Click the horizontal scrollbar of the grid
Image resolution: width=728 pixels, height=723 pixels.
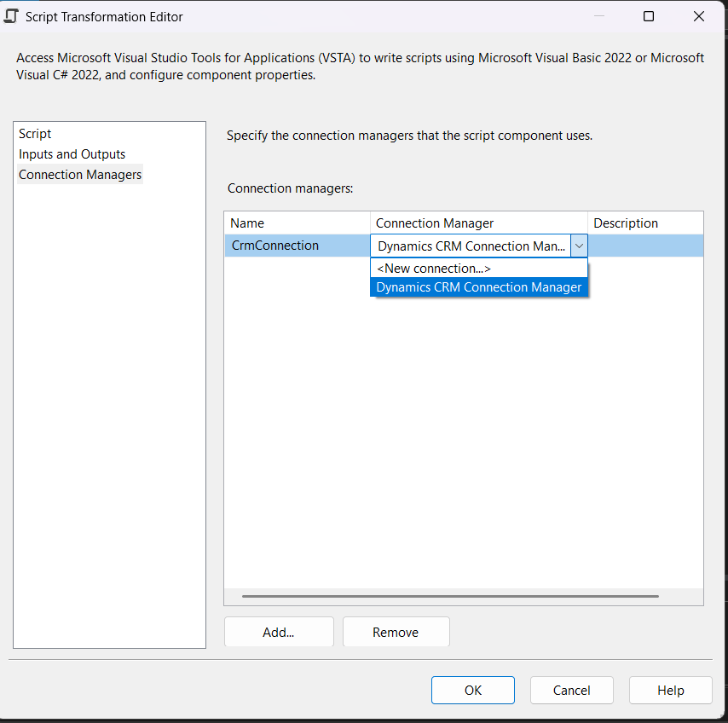click(450, 596)
